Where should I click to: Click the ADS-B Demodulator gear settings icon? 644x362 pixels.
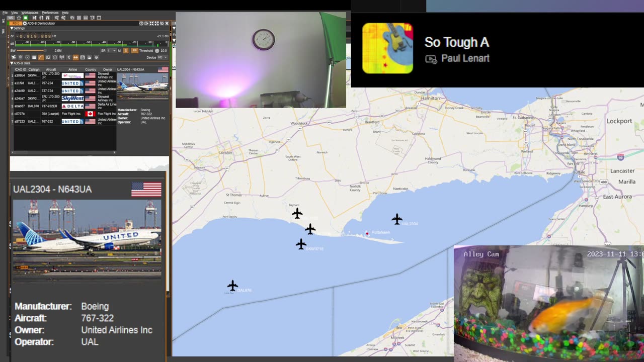pos(25,24)
